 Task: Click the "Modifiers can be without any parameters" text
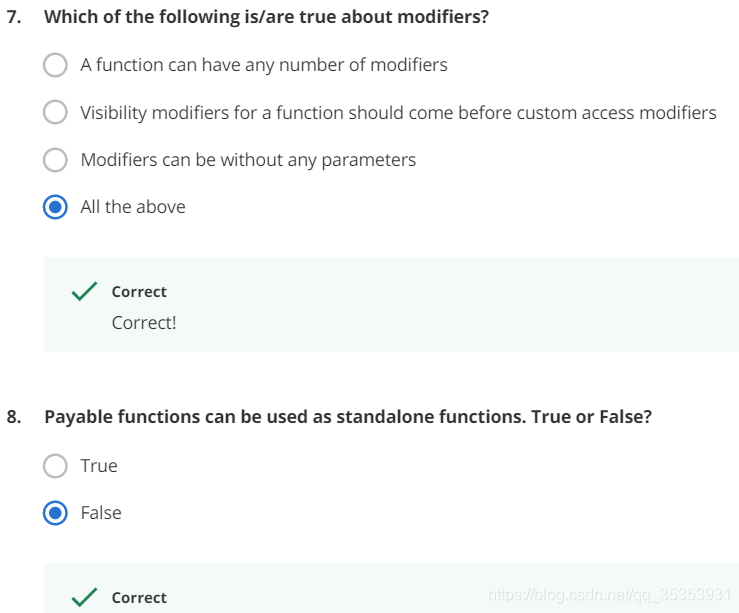(x=248, y=160)
